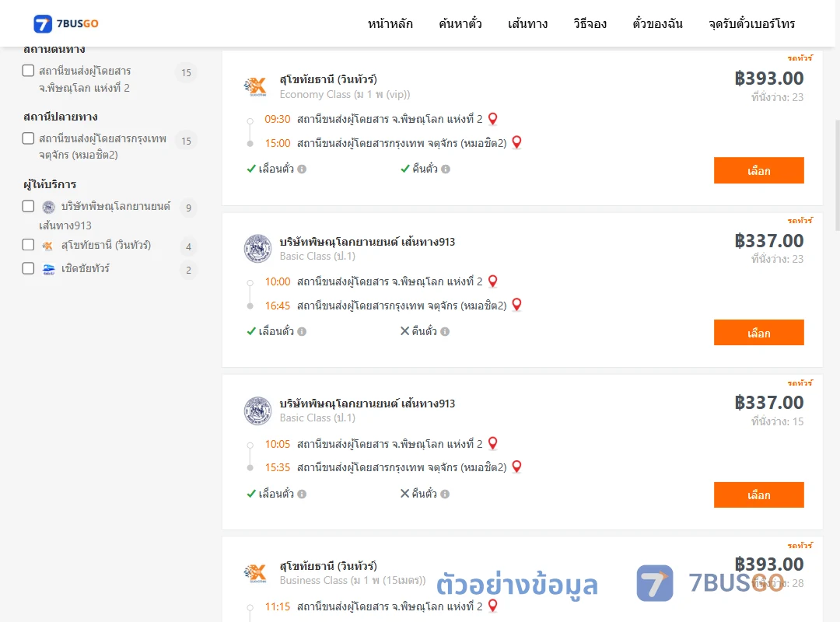This screenshot has height=622, width=840.
Task: Click the 7BUSGO logo in header
Action: (x=66, y=23)
